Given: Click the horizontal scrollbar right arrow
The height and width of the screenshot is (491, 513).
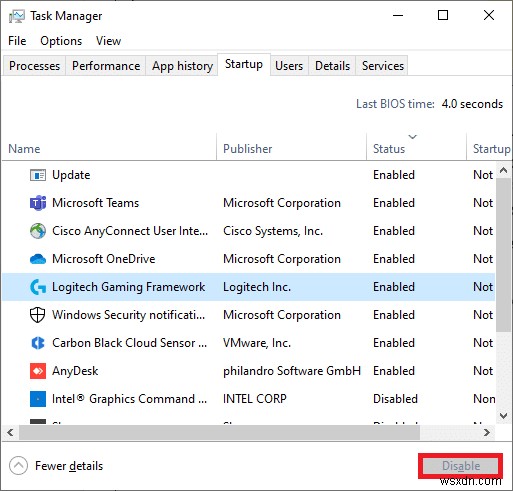Looking at the screenshot, I should [487, 433].
